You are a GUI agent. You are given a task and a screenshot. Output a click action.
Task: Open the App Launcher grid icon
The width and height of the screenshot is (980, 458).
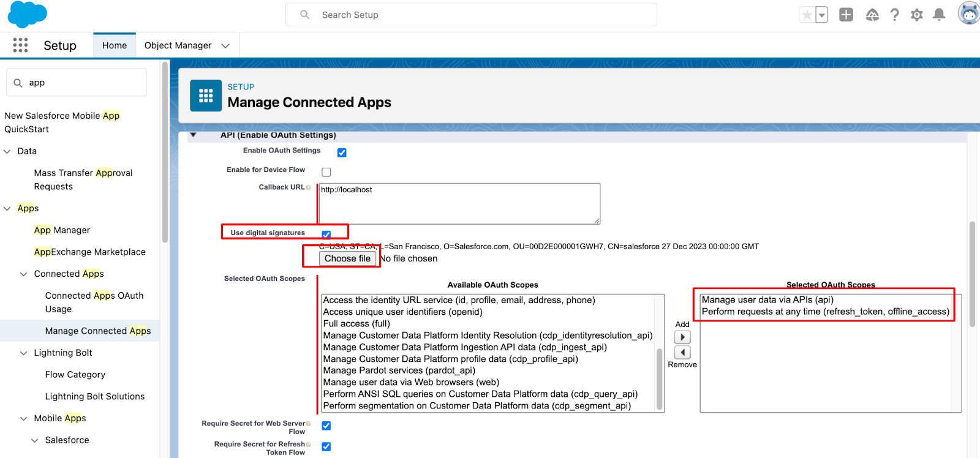[20, 45]
